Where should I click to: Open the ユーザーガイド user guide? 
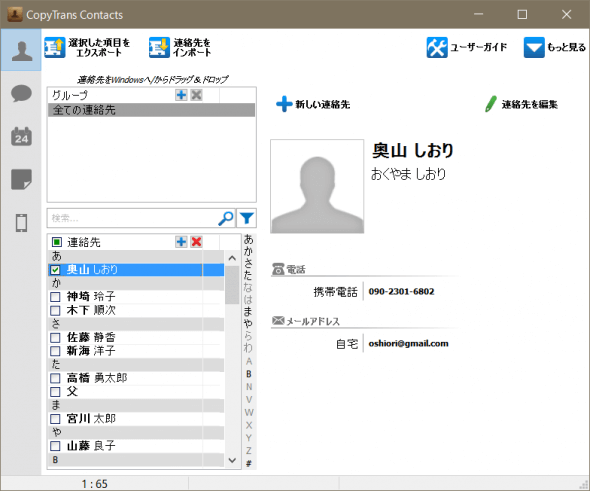coord(467,47)
